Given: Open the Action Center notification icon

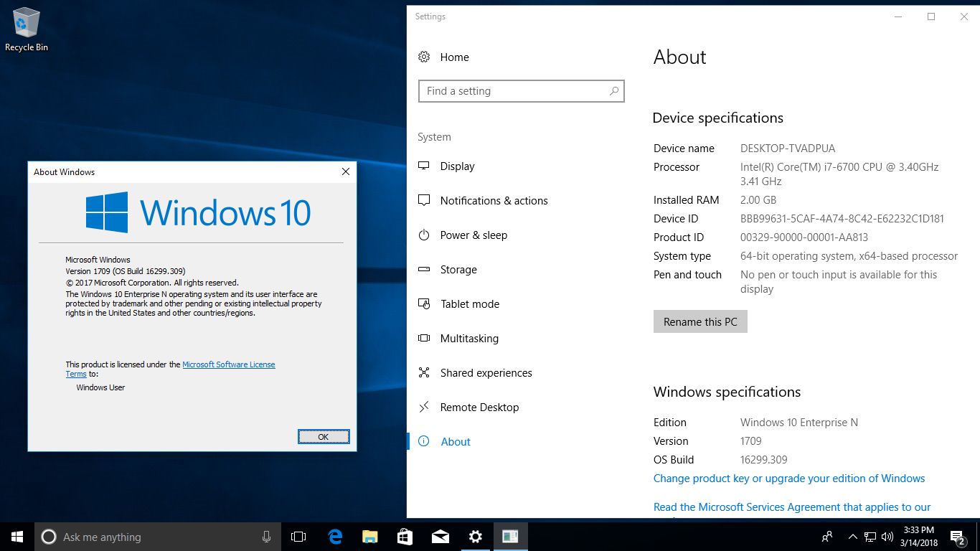Looking at the screenshot, I should (957, 537).
